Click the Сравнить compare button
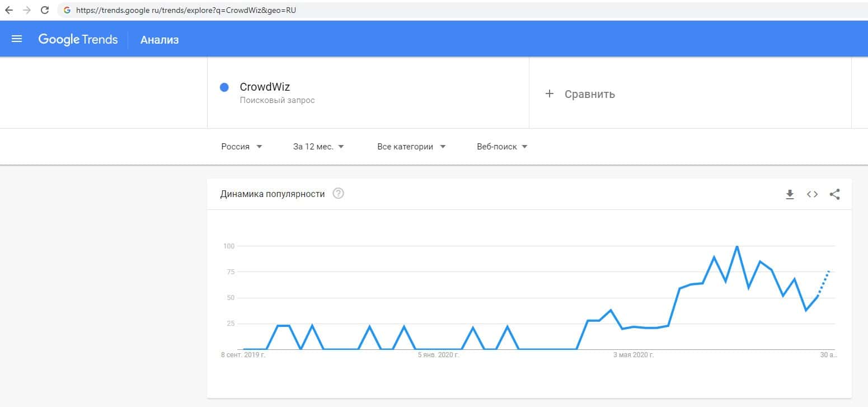Image resolution: width=868 pixels, height=407 pixels. tap(589, 94)
